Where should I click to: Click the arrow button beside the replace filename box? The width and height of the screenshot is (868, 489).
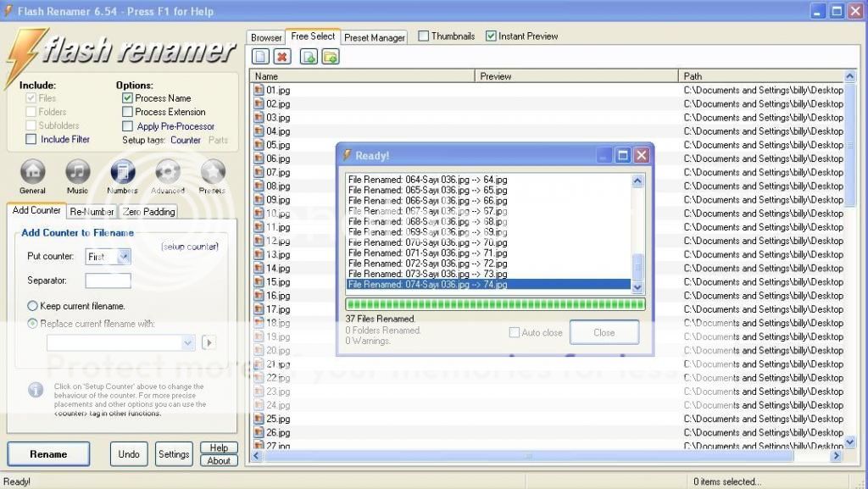(x=209, y=343)
